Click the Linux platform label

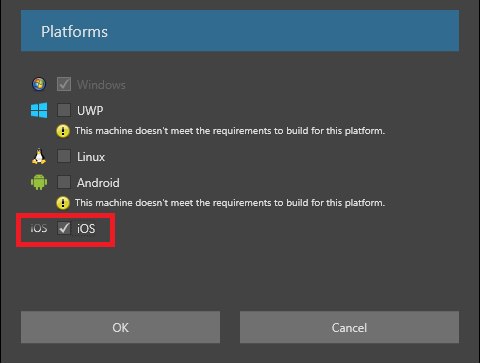[91, 156]
